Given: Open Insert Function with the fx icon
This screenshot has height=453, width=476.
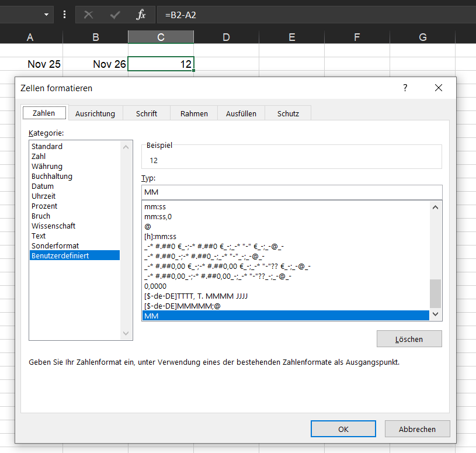Looking at the screenshot, I should tap(141, 15).
